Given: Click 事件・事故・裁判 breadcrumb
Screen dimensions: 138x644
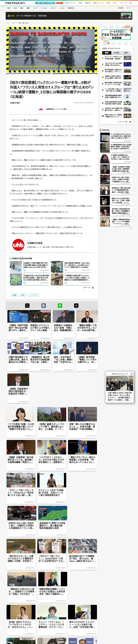Looking at the screenshot, I should pos(23,23).
